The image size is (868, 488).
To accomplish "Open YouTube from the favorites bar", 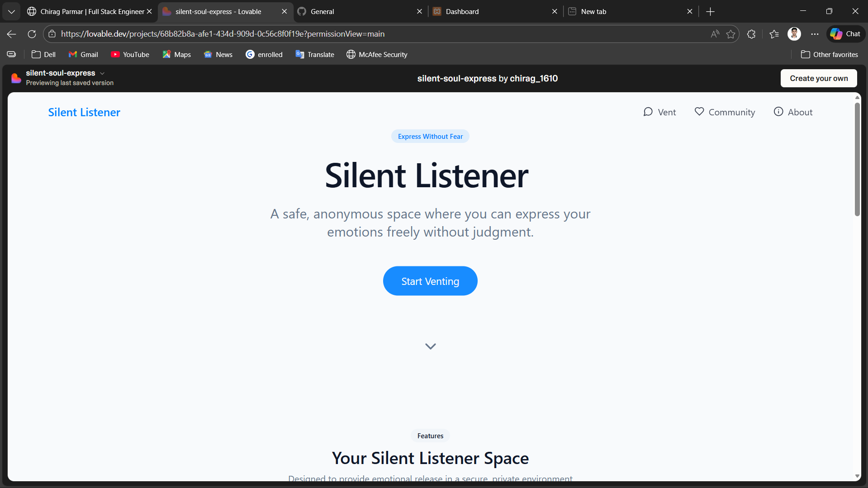I will point(130,54).
